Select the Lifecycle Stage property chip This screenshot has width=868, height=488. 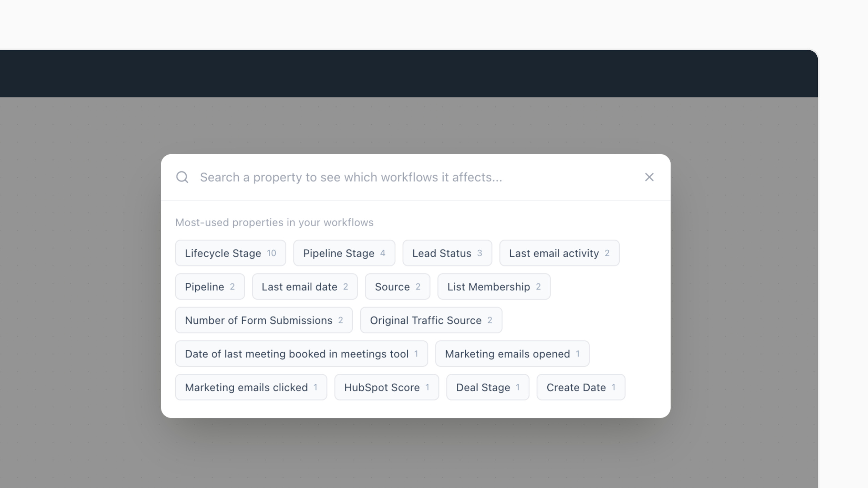(x=230, y=253)
